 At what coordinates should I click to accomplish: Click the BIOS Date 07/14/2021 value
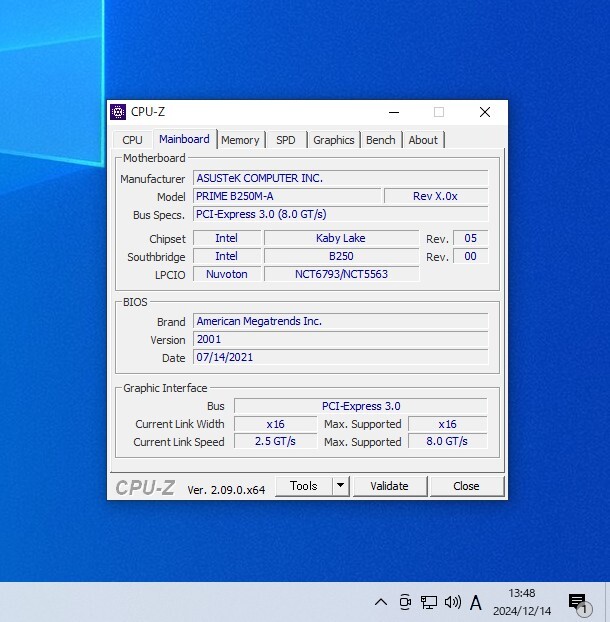[341, 357]
